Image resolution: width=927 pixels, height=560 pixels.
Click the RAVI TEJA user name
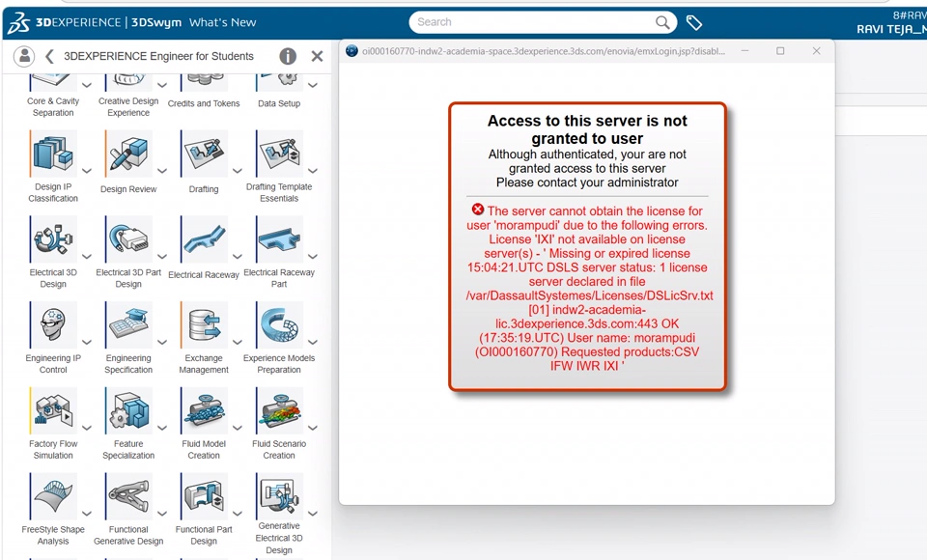tap(891, 29)
